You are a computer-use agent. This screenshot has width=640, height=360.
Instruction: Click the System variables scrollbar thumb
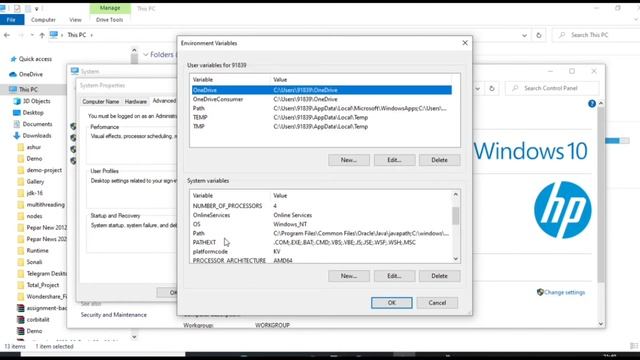(456, 216)
